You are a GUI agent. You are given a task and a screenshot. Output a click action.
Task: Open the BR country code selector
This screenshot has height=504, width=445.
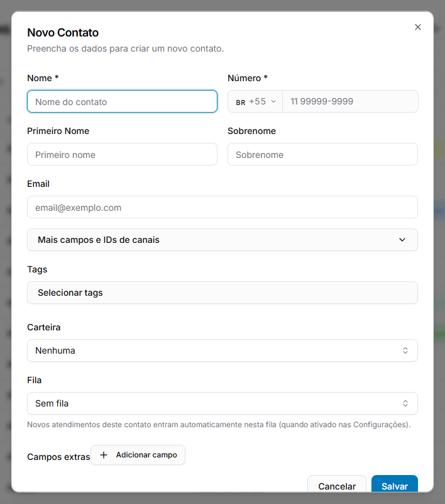coord(255,101)
